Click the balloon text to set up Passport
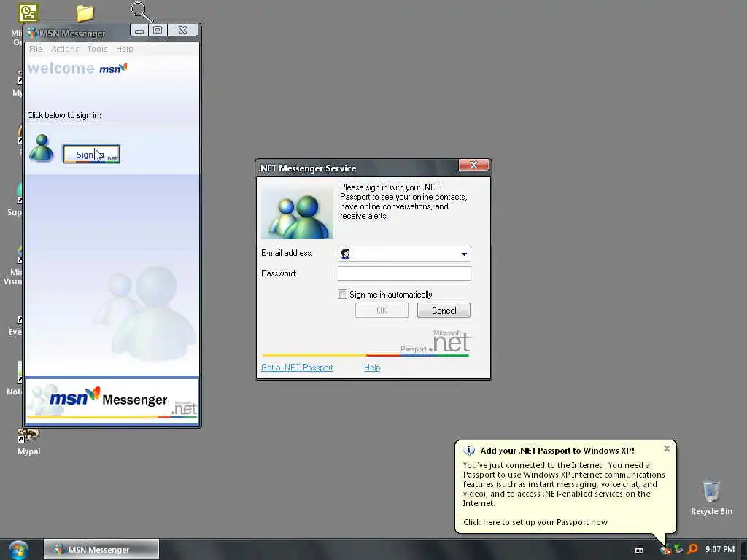This screenshot has width=747, height=560. (x=535, y=522)
